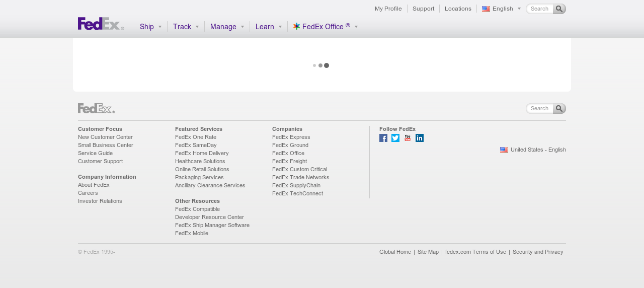Open My Profile in the header

click(388, 9)
